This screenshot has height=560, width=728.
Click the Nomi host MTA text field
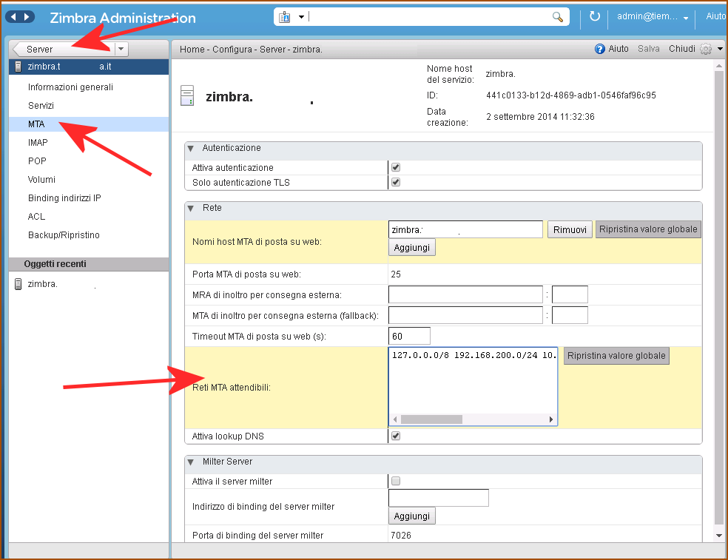pyautogui.click(x=465, y=229)
